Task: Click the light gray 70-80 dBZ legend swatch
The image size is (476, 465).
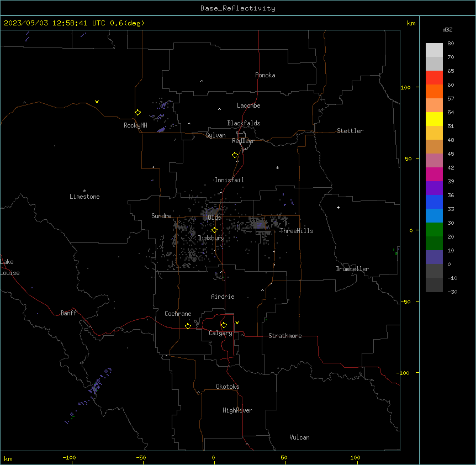Action: [x=434, y=50]
